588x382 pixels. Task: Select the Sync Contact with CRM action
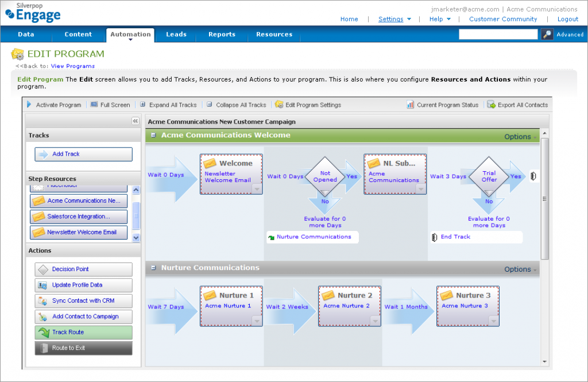(83, 301)
